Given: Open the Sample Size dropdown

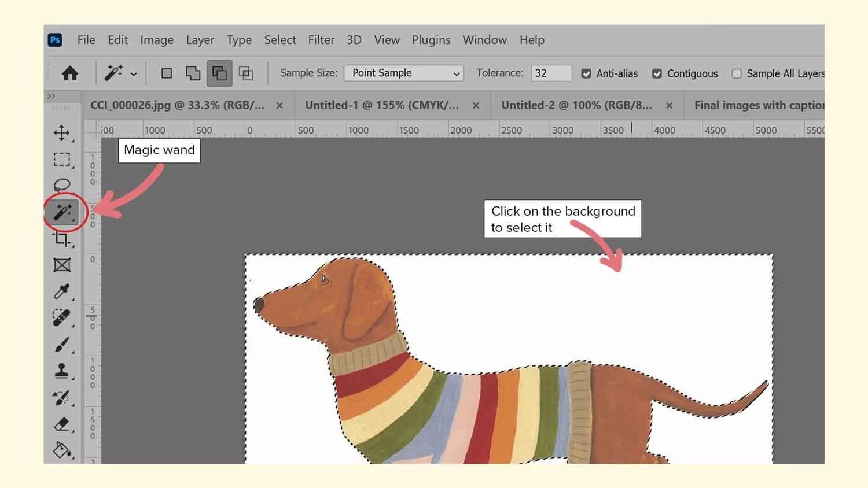Looking at the screenshot, I should (x=403, y=73).
